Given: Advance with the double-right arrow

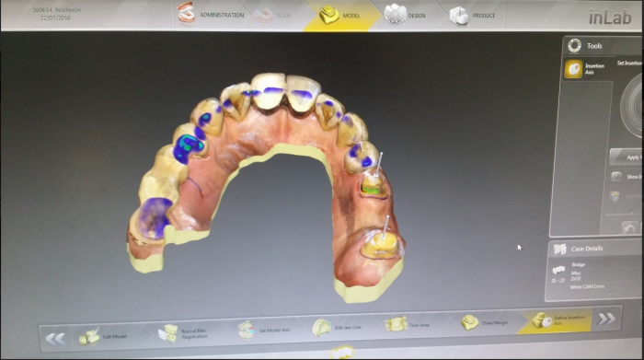Looking at the screenshot, I should (606, 319).
